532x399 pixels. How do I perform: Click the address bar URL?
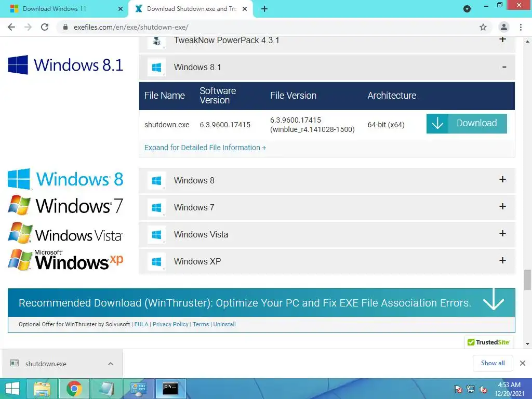(131, 27)
